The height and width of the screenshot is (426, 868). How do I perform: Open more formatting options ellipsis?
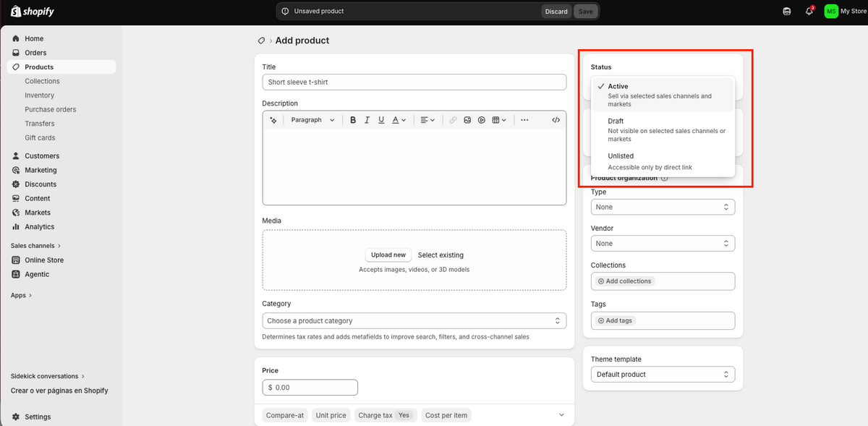tap(524, 120)
